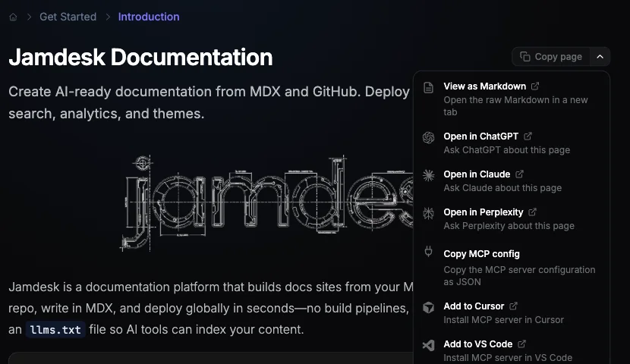630x364 pixels.
Task: Click the Cursor cube icon
Action: [429, 307]
